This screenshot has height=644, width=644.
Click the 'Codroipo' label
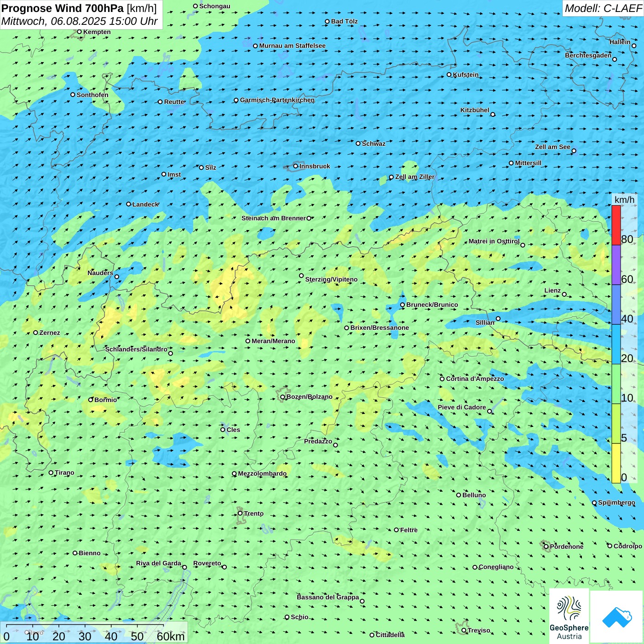coord(628,546)
